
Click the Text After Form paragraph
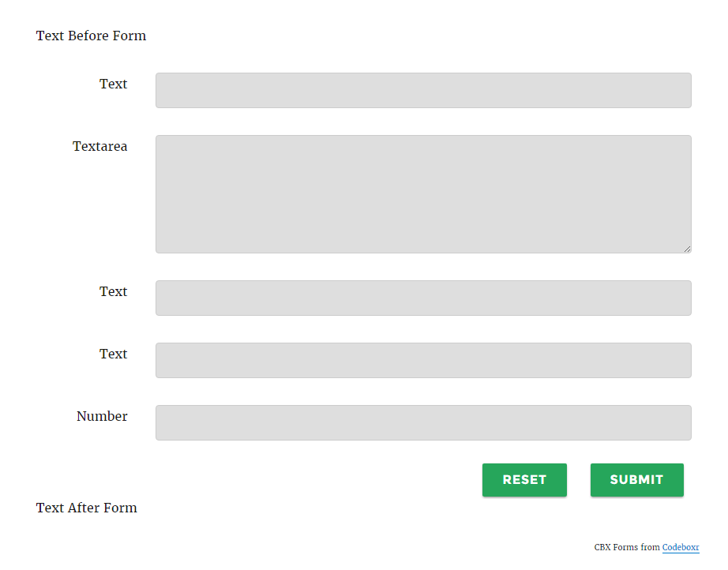pos(86,508)
